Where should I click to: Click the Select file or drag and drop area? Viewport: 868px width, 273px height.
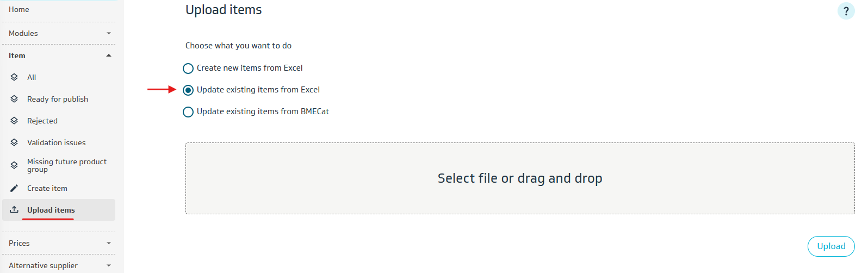tap(519, 178)
